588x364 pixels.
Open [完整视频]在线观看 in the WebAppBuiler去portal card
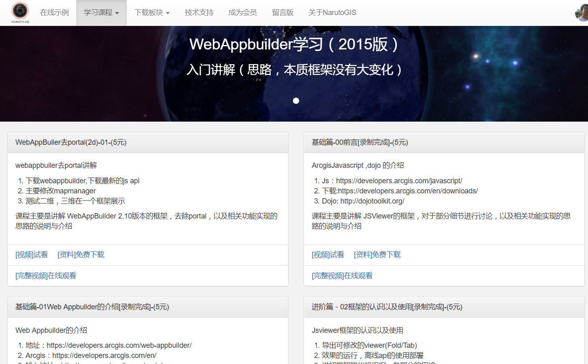[46, 276]
